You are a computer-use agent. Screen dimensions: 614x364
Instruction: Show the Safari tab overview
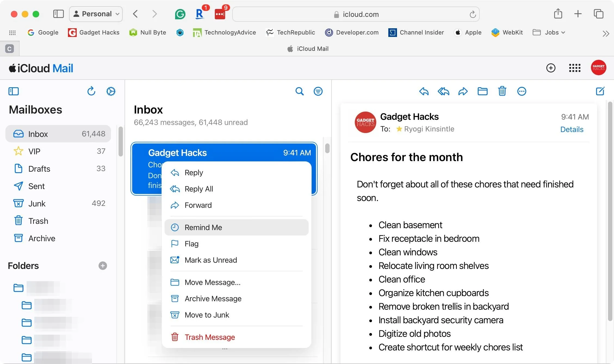pos(599,14)
